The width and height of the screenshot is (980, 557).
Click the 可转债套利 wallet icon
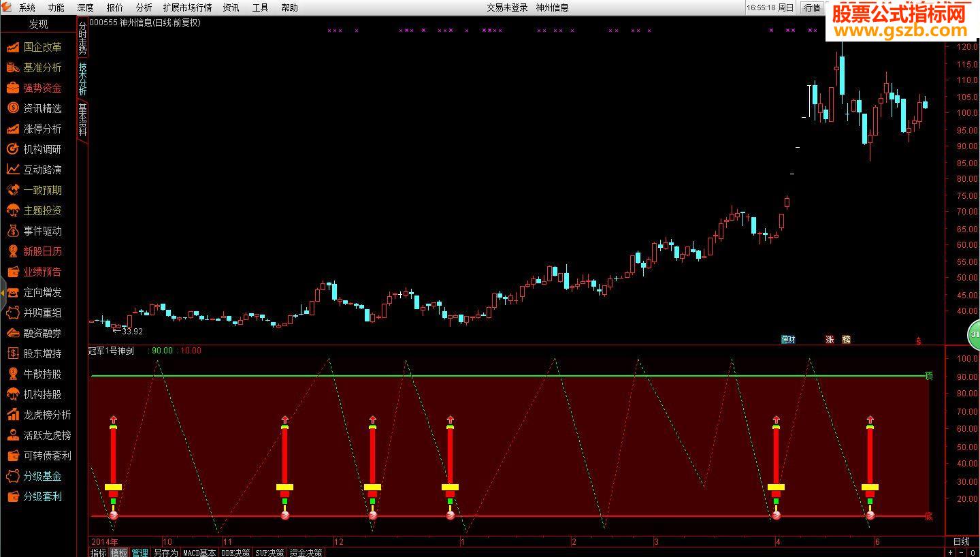13,456
